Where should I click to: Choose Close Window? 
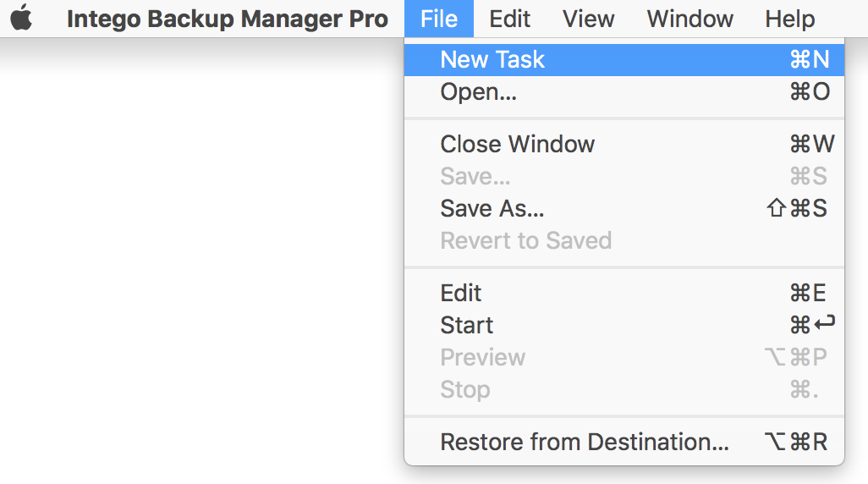pos(624,144)
